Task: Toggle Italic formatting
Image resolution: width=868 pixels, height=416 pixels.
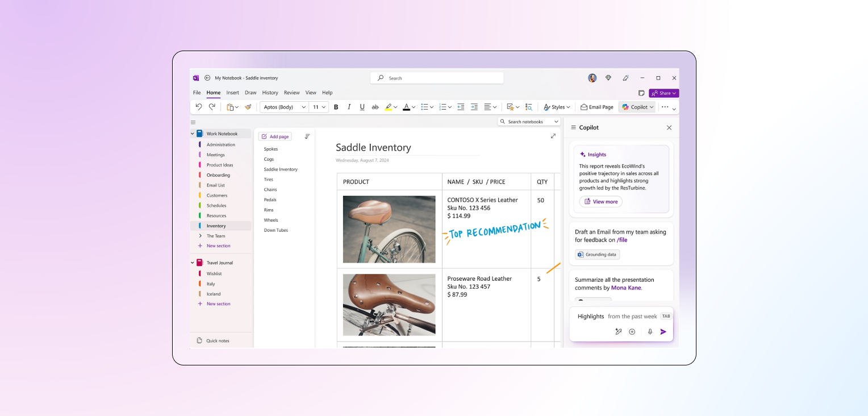Action: click(349, 107)
